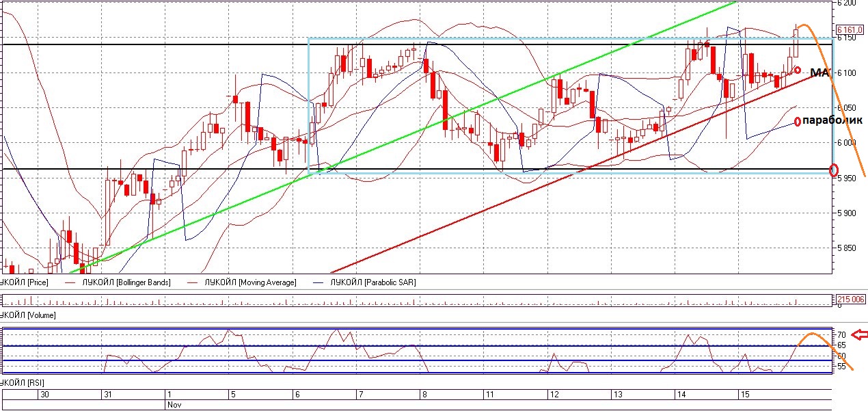Click date label 14 on time axis
Viewport: 868px width, 411px height.
tap(681, 395)
